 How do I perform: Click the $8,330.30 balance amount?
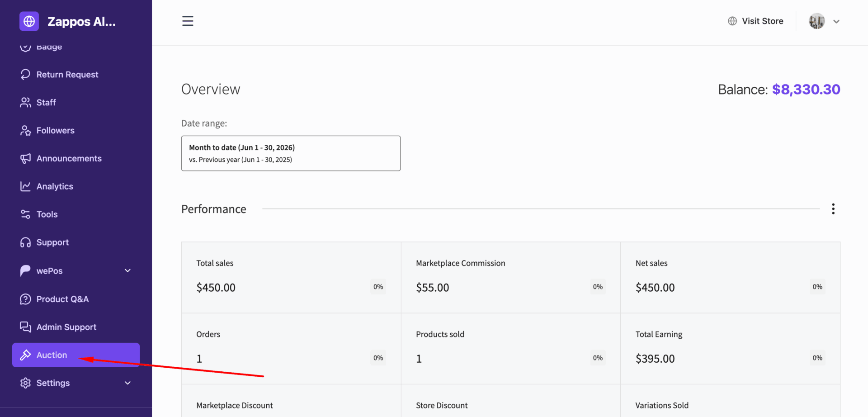[x=806, y=90]
